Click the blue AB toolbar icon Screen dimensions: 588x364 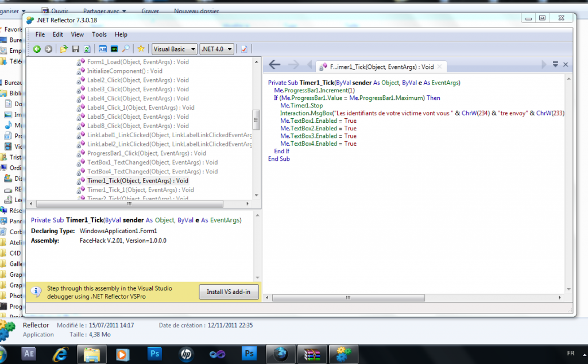102,49
